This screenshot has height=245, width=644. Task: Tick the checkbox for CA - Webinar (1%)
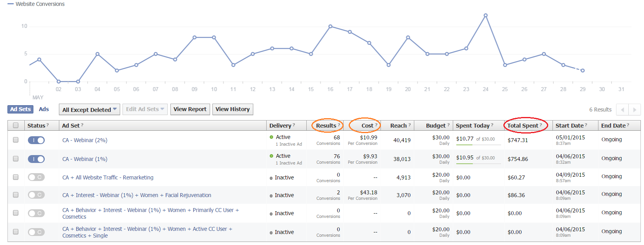pyautogui.click(x=16, y=159)
